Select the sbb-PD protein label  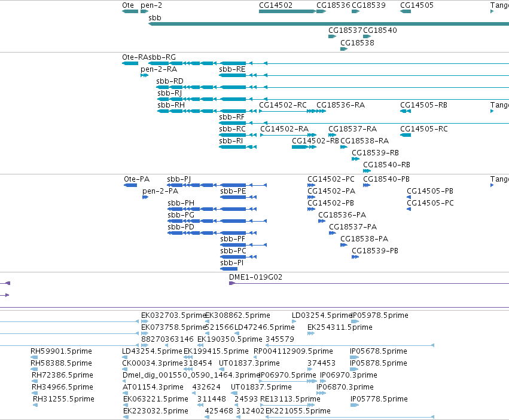[x=181, y=228]
